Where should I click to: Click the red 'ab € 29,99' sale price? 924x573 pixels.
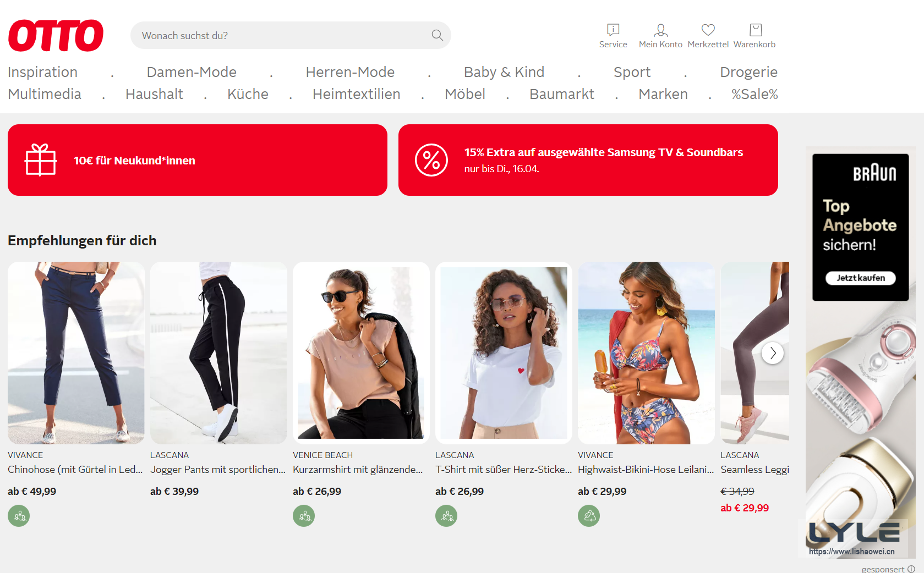point(745,508)
